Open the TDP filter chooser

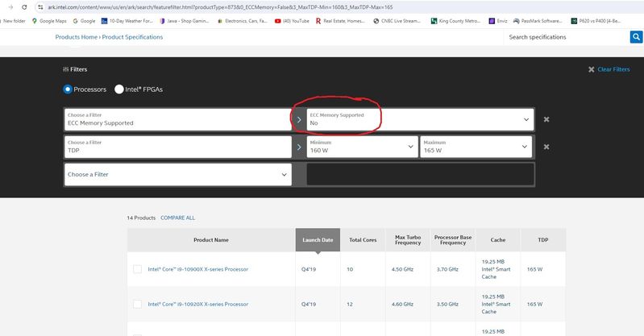[x=178, y=147]
